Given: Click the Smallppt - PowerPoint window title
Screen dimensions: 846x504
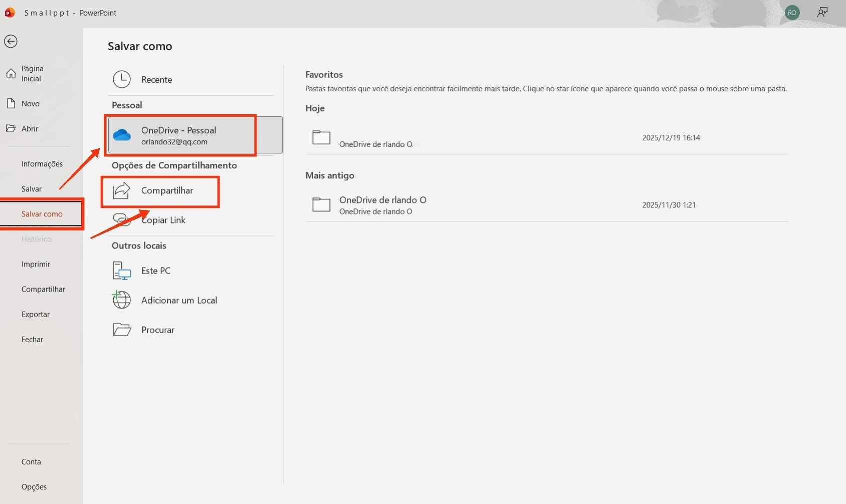Looking at the screenshot, I should [x=71, y=13].
